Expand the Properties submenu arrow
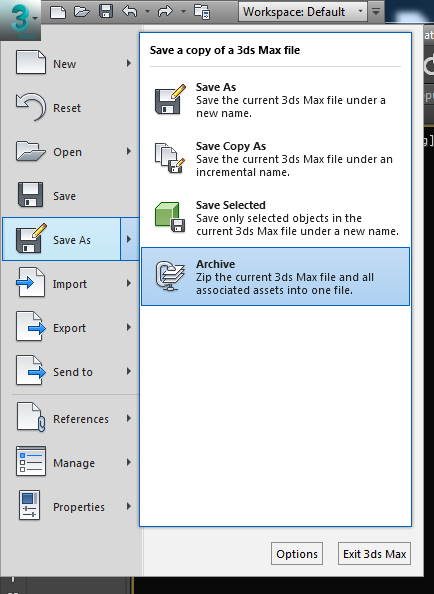 (x=129, y=506)
